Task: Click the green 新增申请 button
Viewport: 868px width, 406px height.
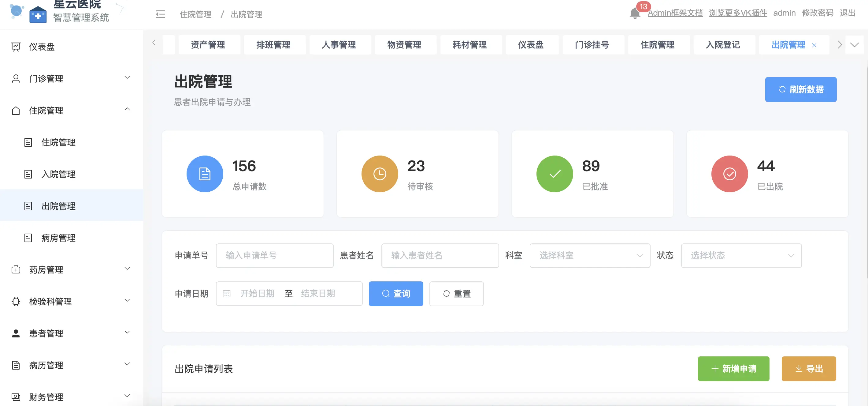Action: coord(733,369)
